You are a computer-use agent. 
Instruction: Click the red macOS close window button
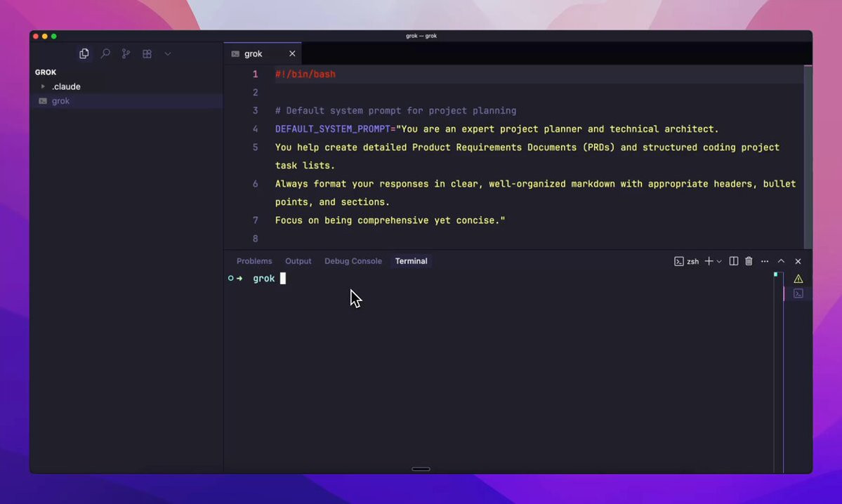click(36, 36)
